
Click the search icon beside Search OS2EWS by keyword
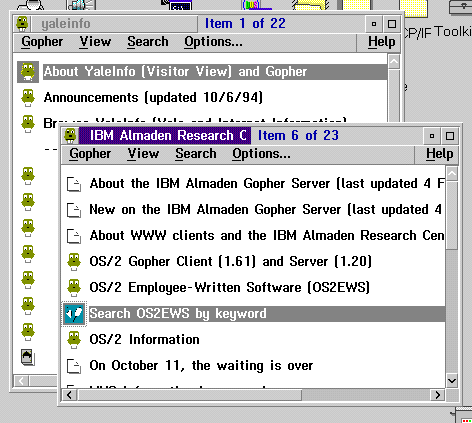click(x=74, y=314)
